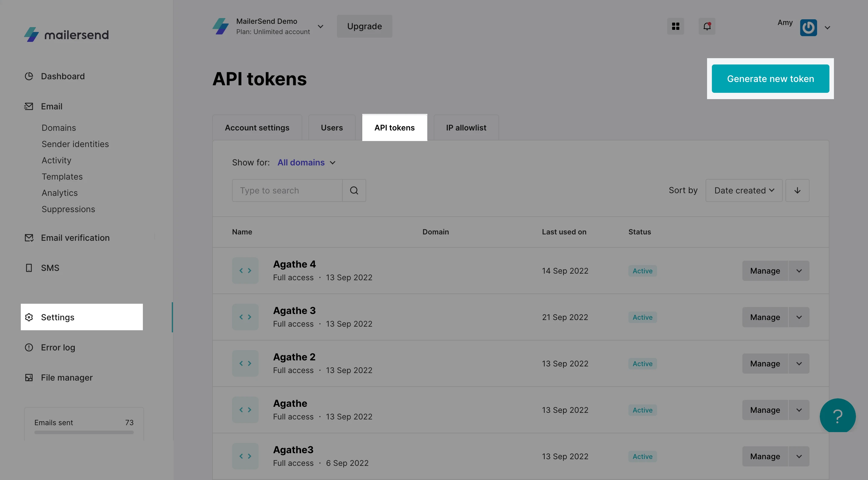This screenshot has width=868, height=480.
Task: Open the Date created sort dropdown
Action: [744, 191]
